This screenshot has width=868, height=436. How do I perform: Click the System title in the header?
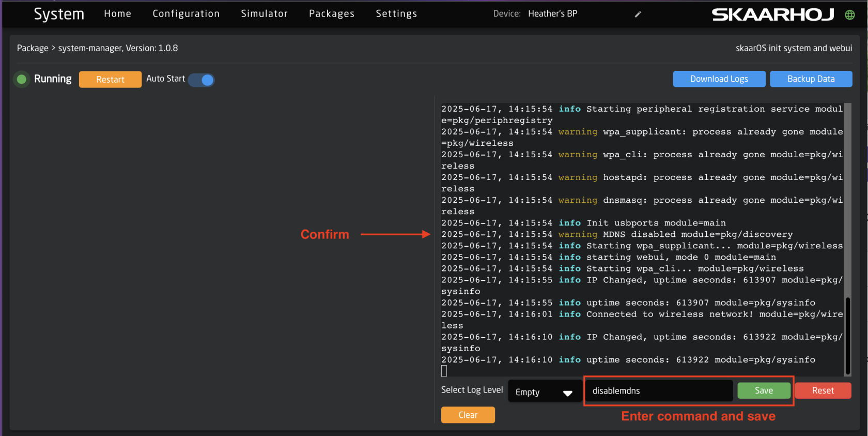59,14
